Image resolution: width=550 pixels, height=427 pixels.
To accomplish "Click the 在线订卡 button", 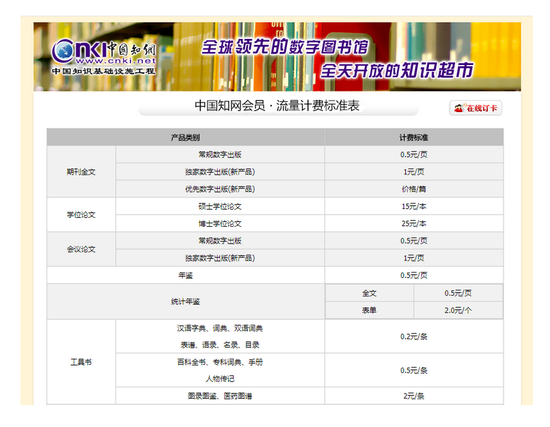I will pyautogui.click(x=476, y=108).
